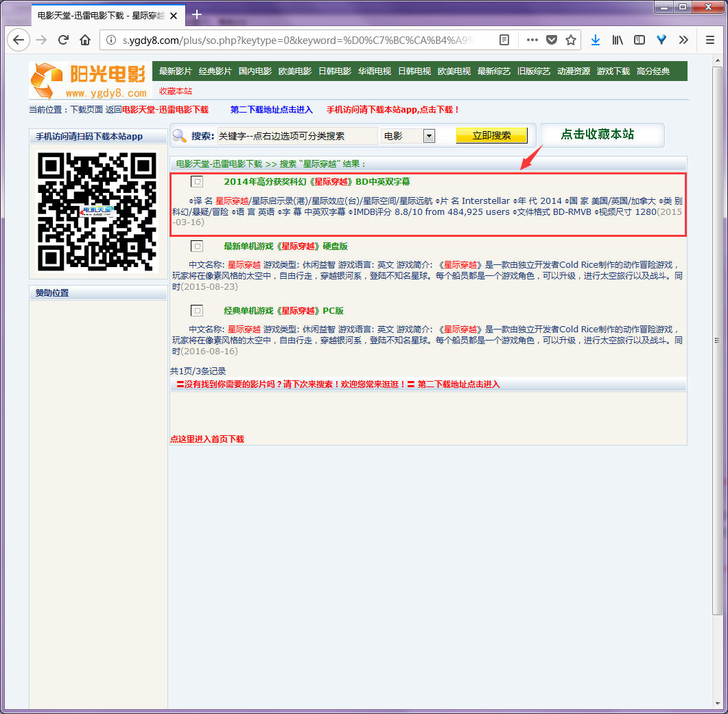This screenshot has height=714, width=728.
Task: Toggle the sidebar icon
Action: tap(639, 41)
